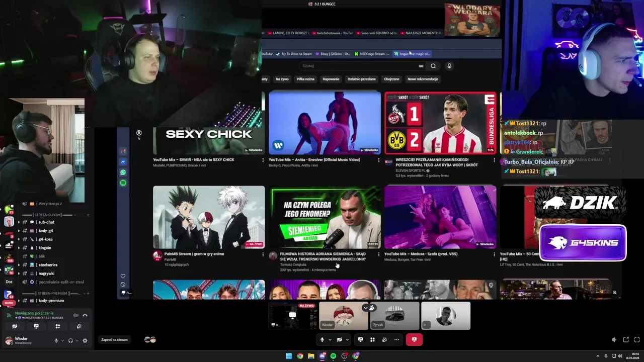This screenshot has height=362, width=644.
Task: Open the Anitta Envolver mix thumbnail
Action: [325, 123]
